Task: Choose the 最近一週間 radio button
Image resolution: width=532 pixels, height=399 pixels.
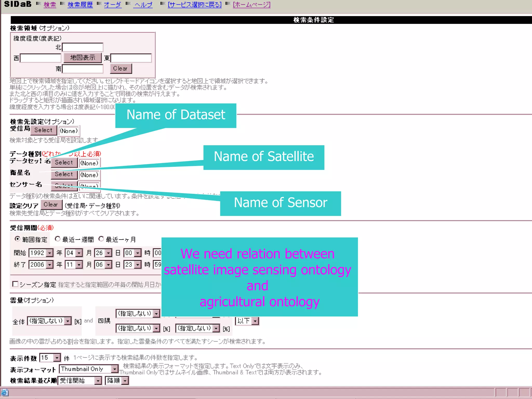Action: [57, 238]
